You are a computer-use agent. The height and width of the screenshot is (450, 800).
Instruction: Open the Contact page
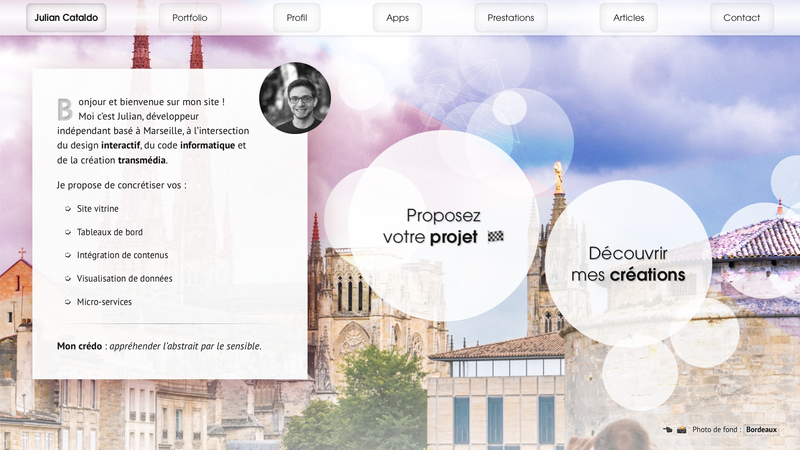[x=741, y=17]
